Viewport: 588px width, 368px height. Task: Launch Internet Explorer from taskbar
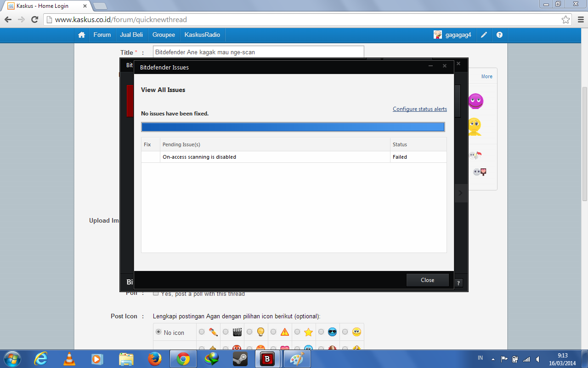coord(41,359)
